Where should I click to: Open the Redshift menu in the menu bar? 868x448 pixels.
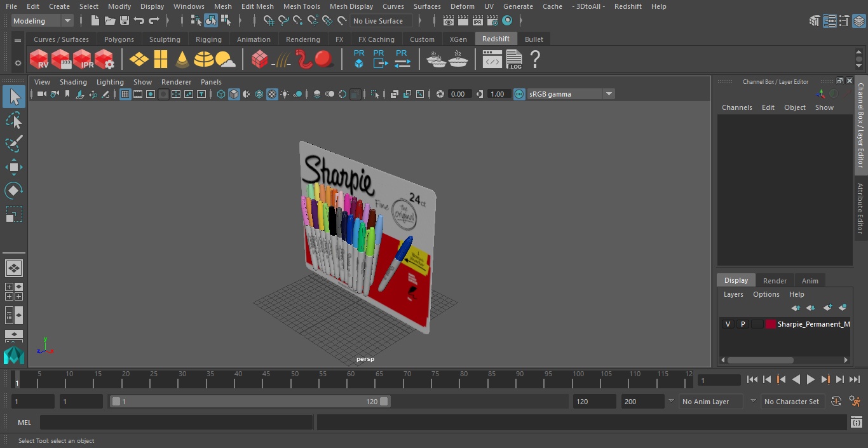(628, 6)
